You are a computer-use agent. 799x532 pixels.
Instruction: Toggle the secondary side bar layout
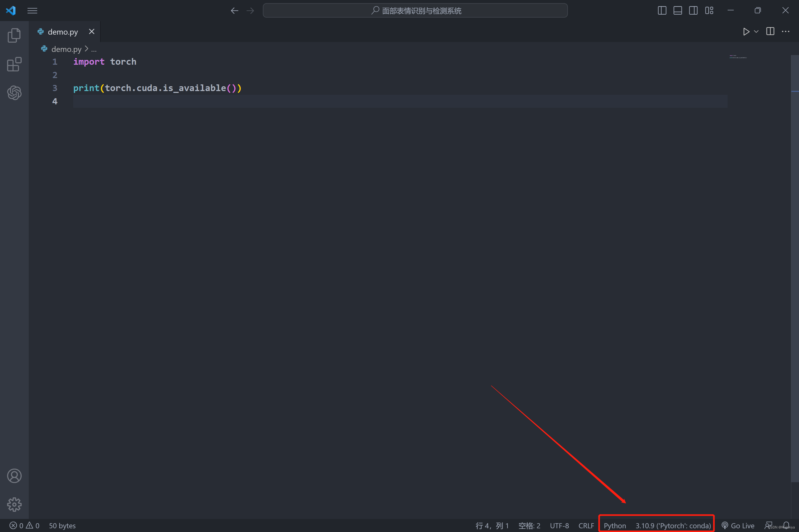pyautogui.click(x=693, y=11)
